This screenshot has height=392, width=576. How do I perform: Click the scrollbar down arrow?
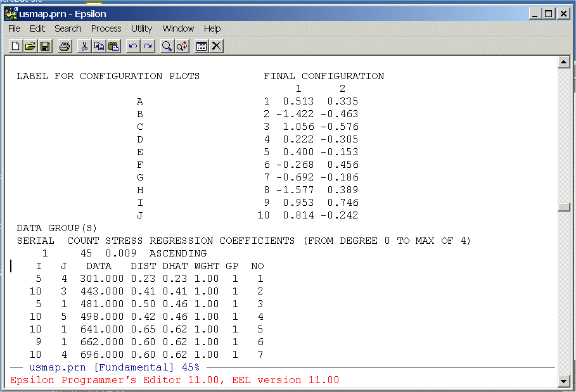[x=563, y=380]
